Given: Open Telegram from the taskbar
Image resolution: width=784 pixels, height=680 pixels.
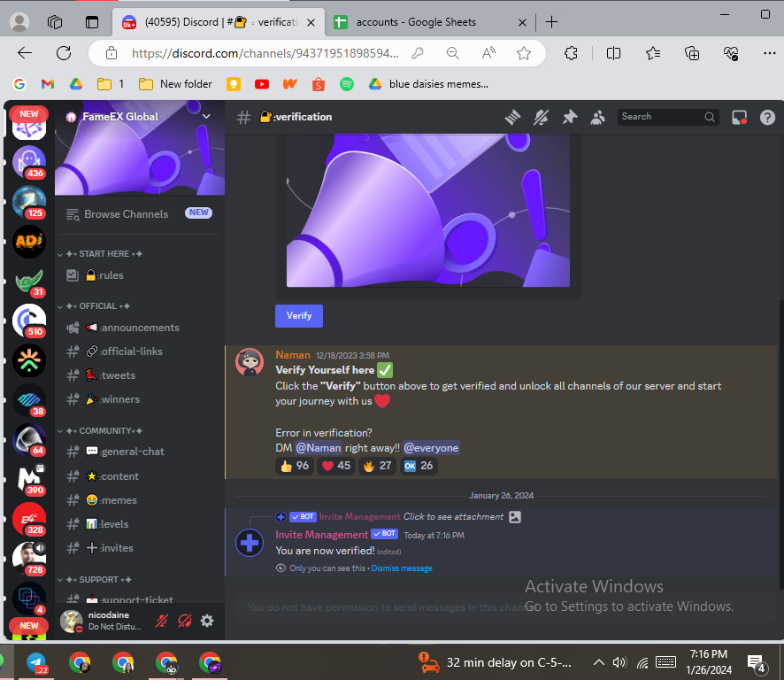Looking at the screenshot, I should [36, 663].
